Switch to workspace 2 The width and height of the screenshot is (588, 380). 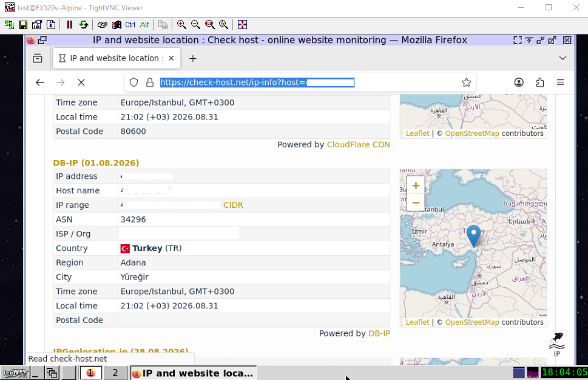pyautogui.click(x=115, y=373)
